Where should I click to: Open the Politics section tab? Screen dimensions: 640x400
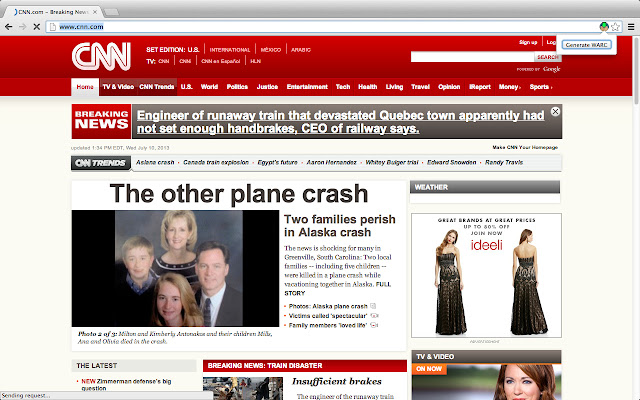pos(237,87)
